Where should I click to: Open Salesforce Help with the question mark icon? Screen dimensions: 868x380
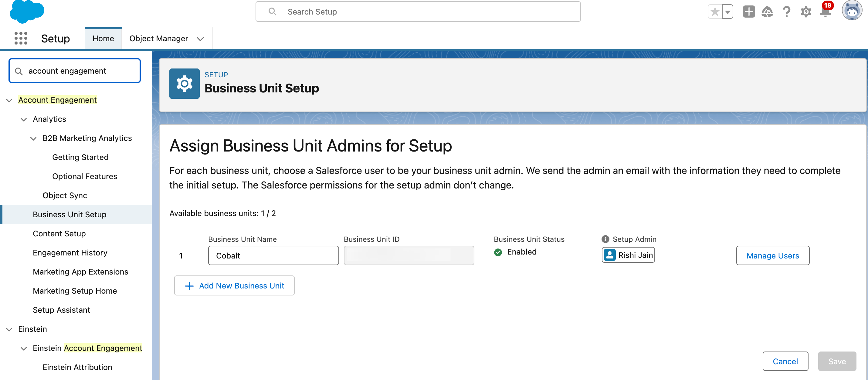(x=786, y=12)
